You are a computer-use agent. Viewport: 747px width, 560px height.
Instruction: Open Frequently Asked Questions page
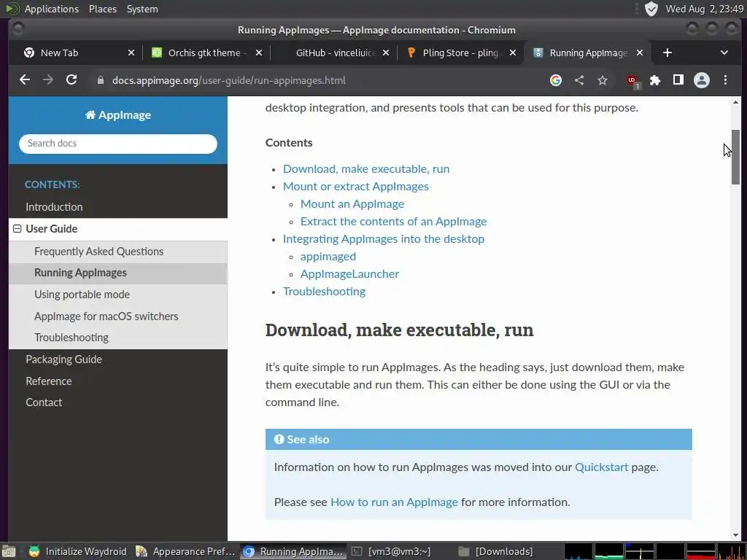(x=98, y=251)
